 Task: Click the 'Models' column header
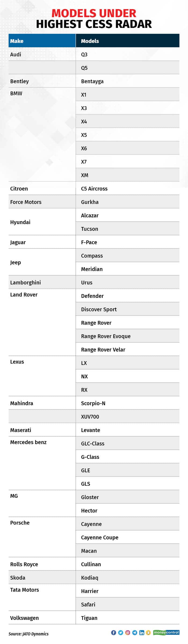[90, 41]
